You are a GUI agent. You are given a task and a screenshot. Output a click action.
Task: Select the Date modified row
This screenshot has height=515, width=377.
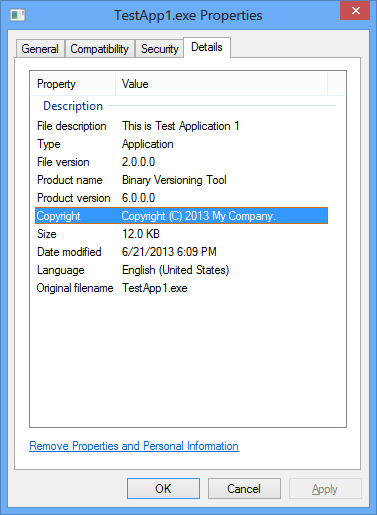[x=181, y=252]
